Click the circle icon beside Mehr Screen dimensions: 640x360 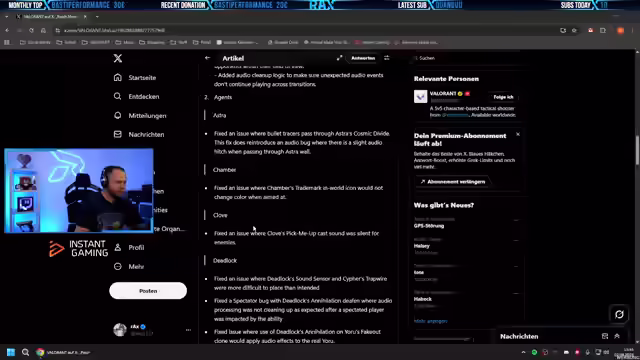coord(118,267)
